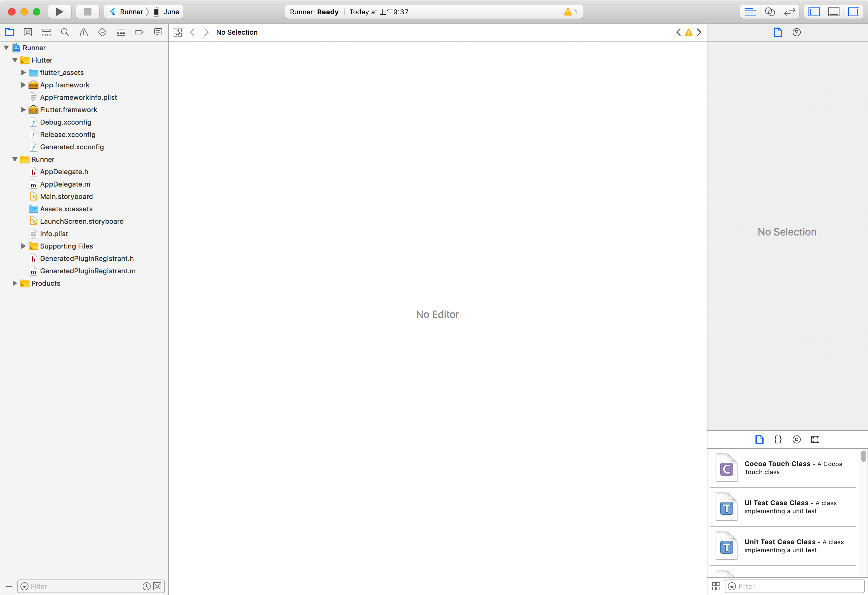Show the Code Snippet library

point(778,439)
